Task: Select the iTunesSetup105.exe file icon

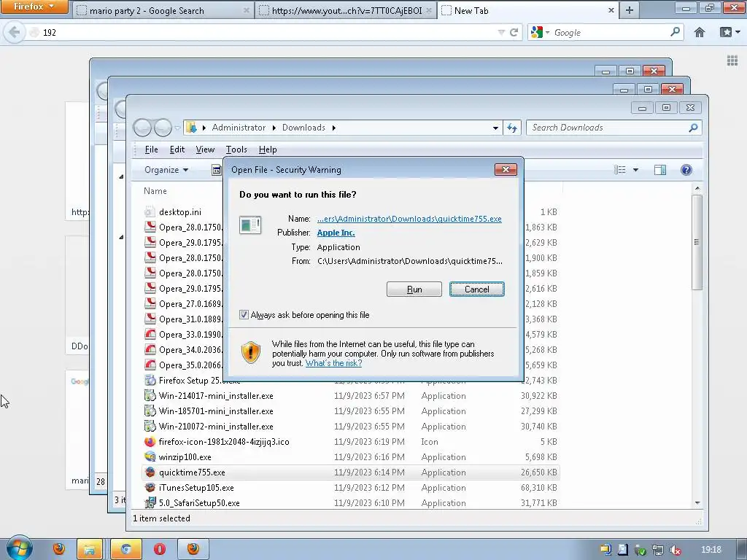Action: (x=150, y=488)
